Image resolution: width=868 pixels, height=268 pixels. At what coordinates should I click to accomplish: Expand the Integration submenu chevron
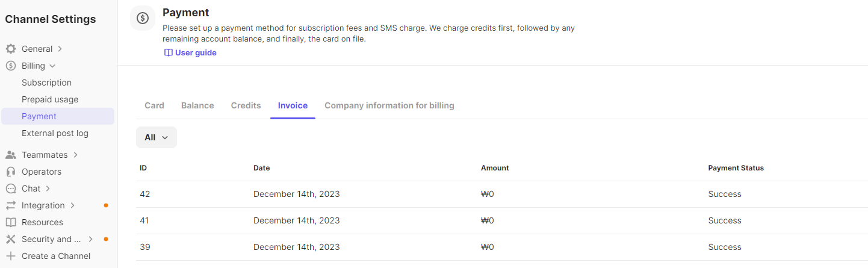click(72, 205)
